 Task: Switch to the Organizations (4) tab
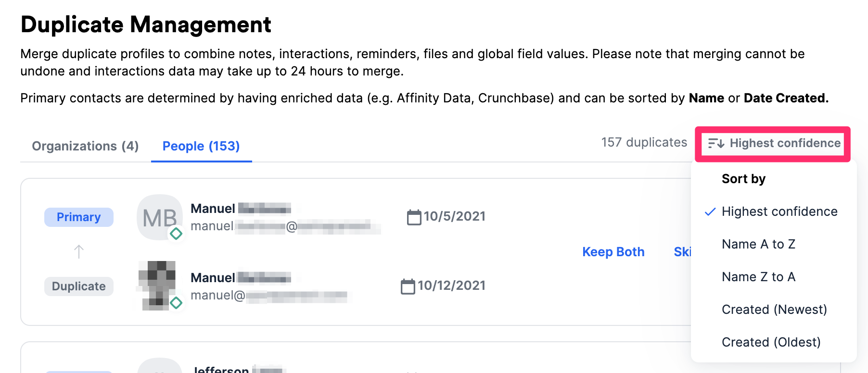click(x=85, y=146)
